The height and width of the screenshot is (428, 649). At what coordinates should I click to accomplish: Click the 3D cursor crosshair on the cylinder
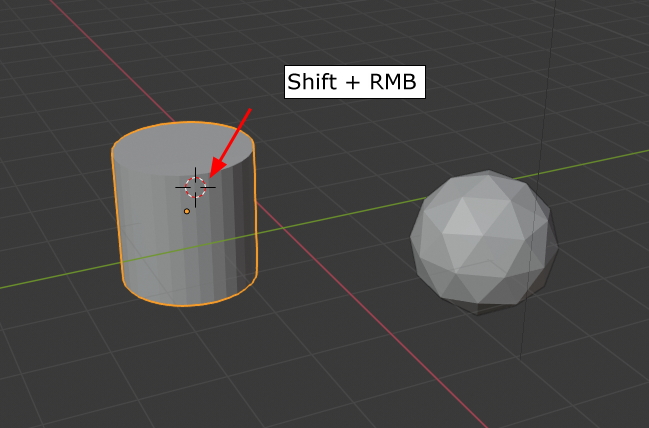[x=195, y=188]
